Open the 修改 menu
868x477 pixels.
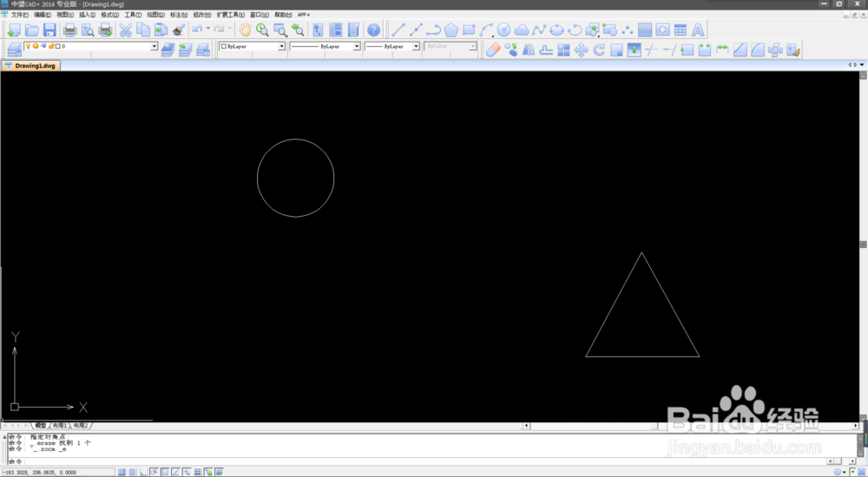pyautogui.click(x=201, y=15)
